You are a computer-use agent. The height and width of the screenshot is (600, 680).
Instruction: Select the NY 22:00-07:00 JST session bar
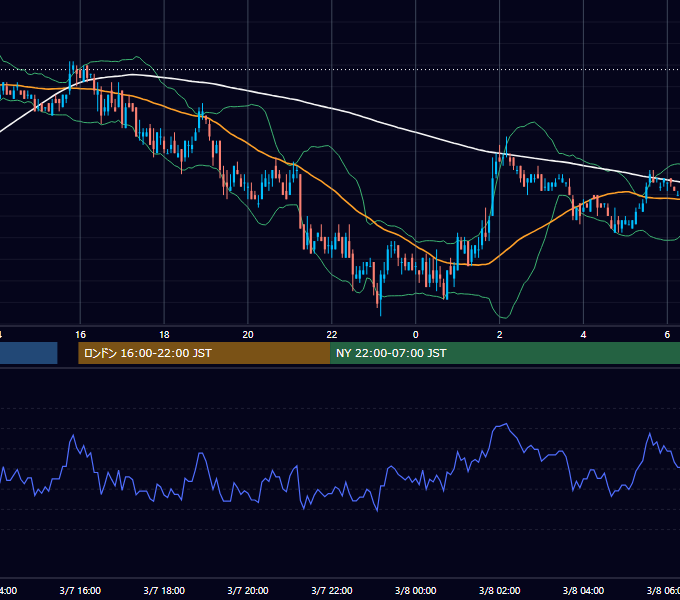pyautogui.click(x=505, y=353)
